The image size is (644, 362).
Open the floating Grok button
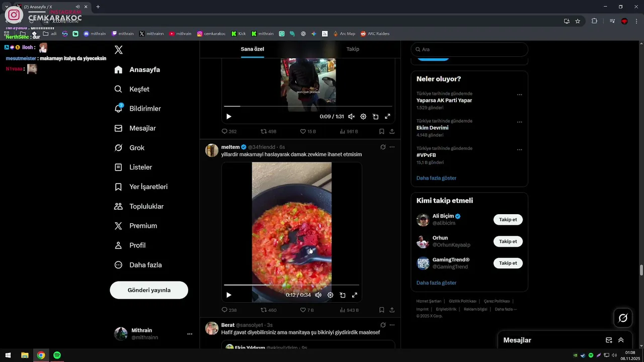point(623,318)
